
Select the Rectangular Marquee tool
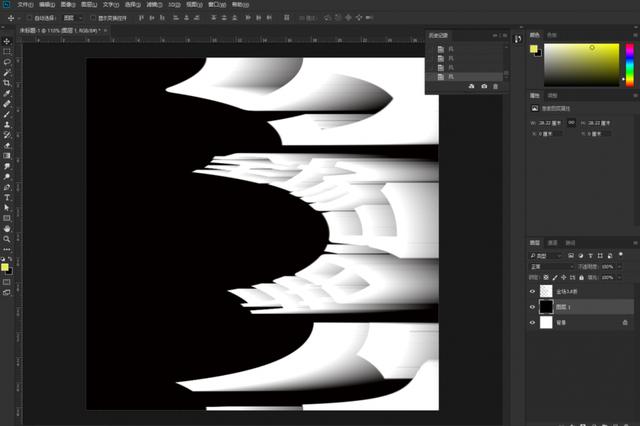pos(7,51)
